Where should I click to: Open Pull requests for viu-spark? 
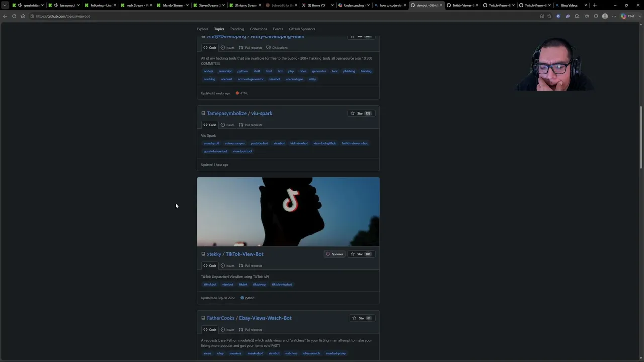(x=251, y=125)
